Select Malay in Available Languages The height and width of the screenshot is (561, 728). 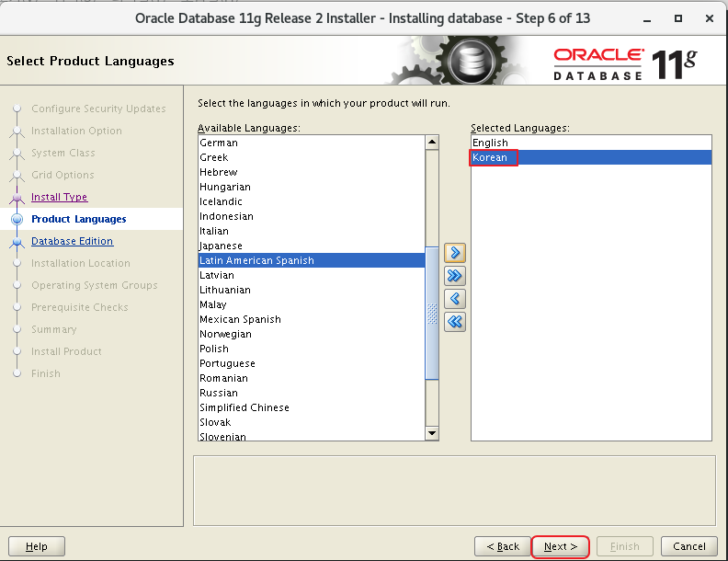pyautogui.click(x=311, y=304)
